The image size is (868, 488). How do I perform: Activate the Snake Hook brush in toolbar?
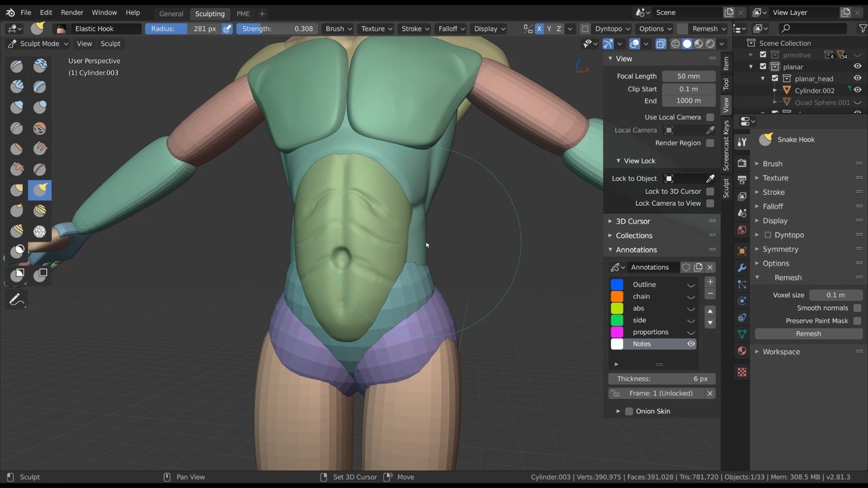tap(40, 190)
